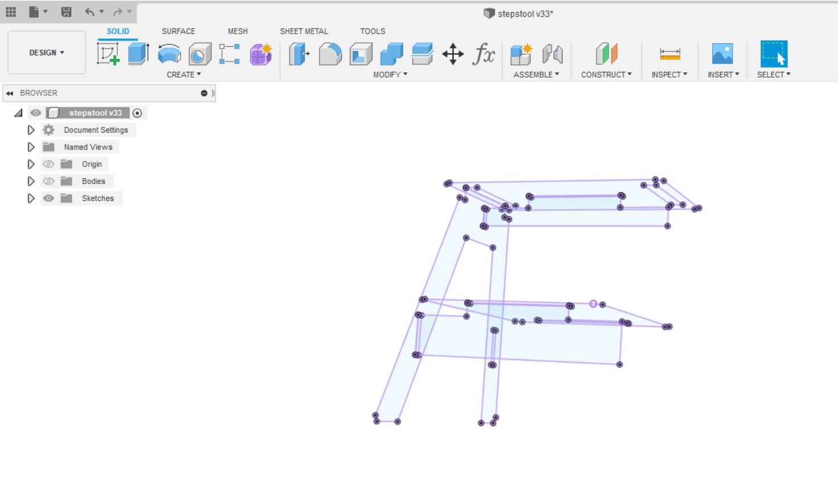Open the Change Parameters fx tool

pyautogui.click(x=484, y=54)
